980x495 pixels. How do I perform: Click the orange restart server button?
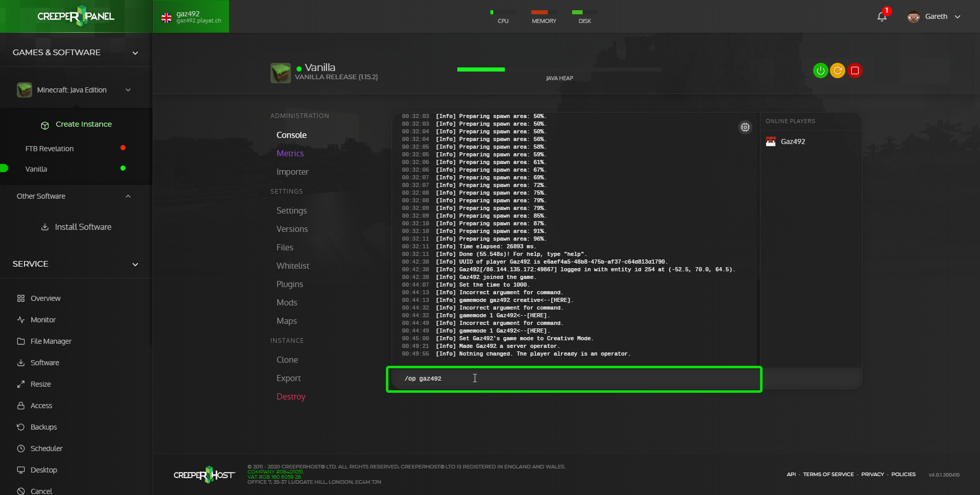[x=838, y=70]
